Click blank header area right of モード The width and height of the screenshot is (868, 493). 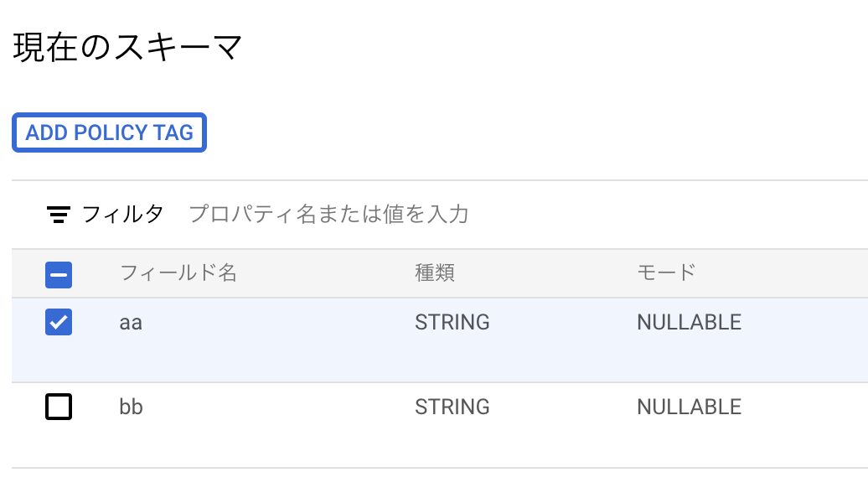click(796, 272)
